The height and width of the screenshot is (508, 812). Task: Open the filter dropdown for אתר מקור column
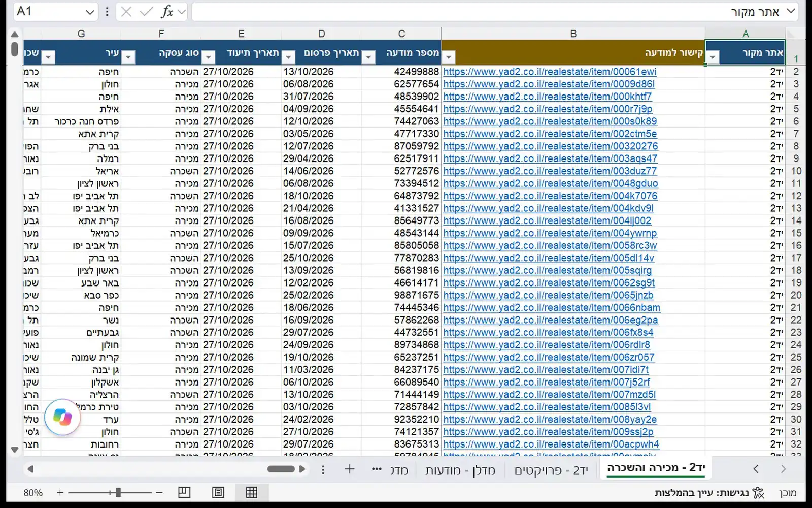(x=713, y=57)
